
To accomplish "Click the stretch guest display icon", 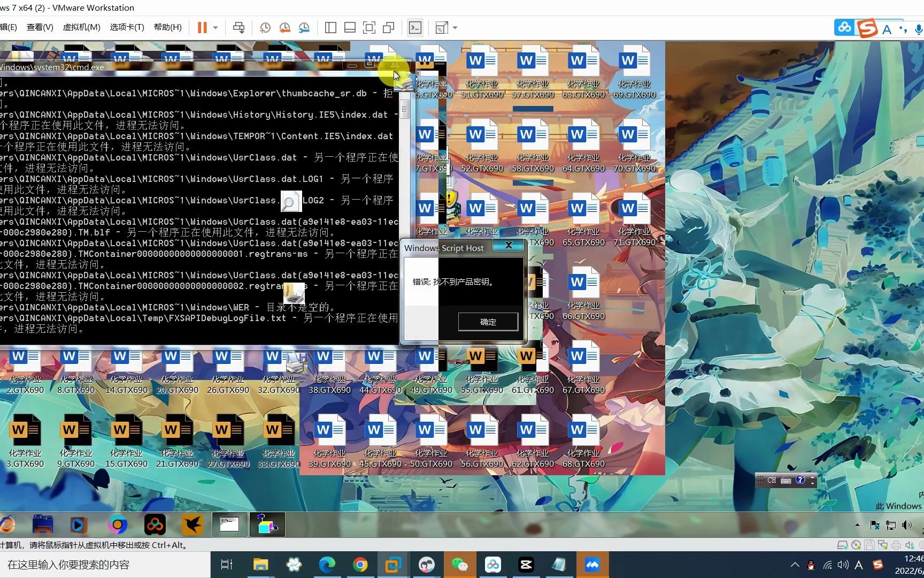I will point(442,28).
